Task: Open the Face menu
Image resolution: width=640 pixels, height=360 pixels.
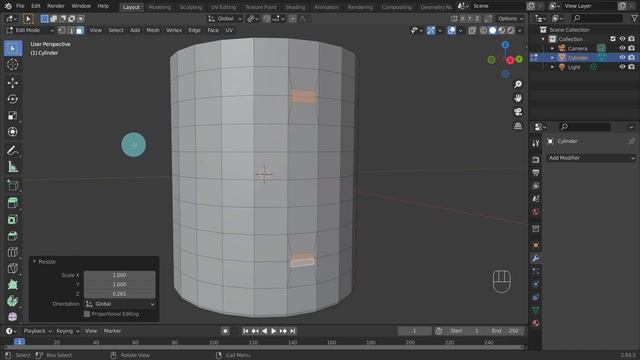Action: pyautogui.click(x=213, y=30)
